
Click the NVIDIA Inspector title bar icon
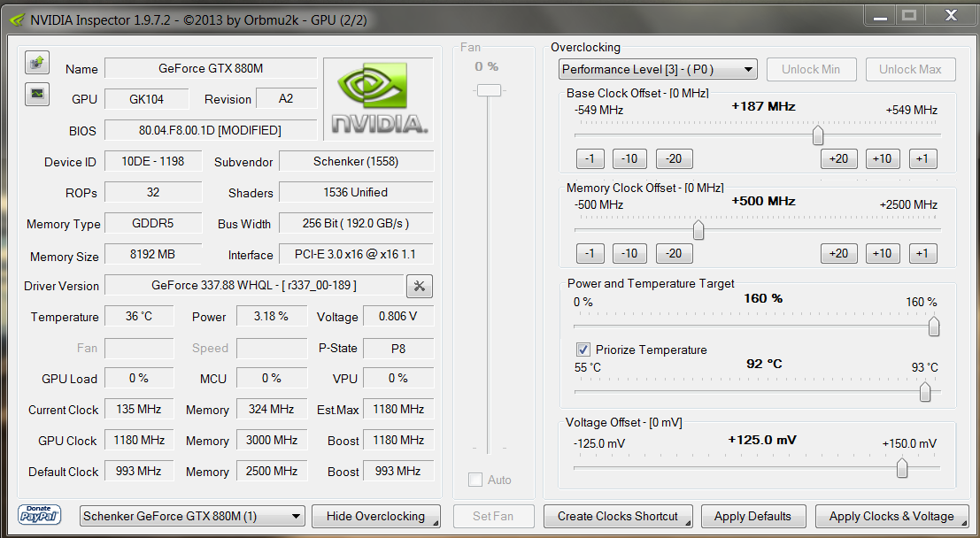pyautogui.click(x=17, y=20)
